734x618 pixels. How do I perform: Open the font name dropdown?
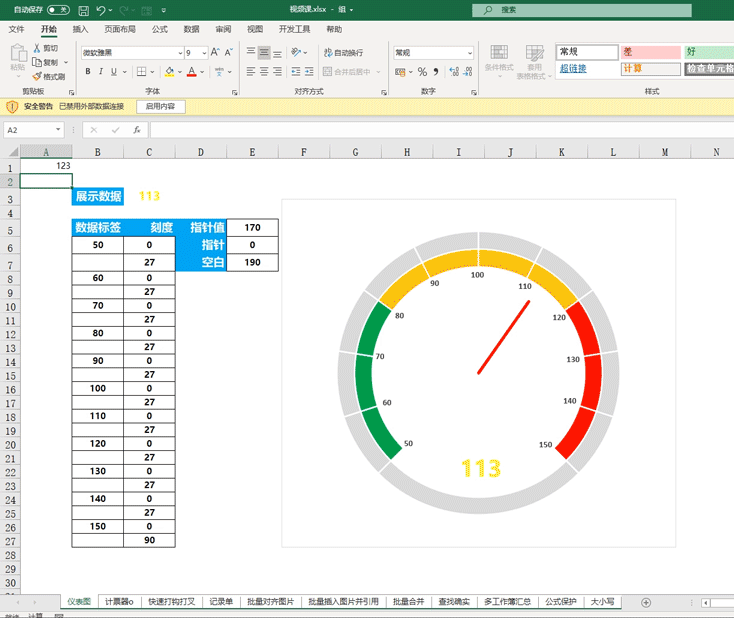(x=180, y=53)
